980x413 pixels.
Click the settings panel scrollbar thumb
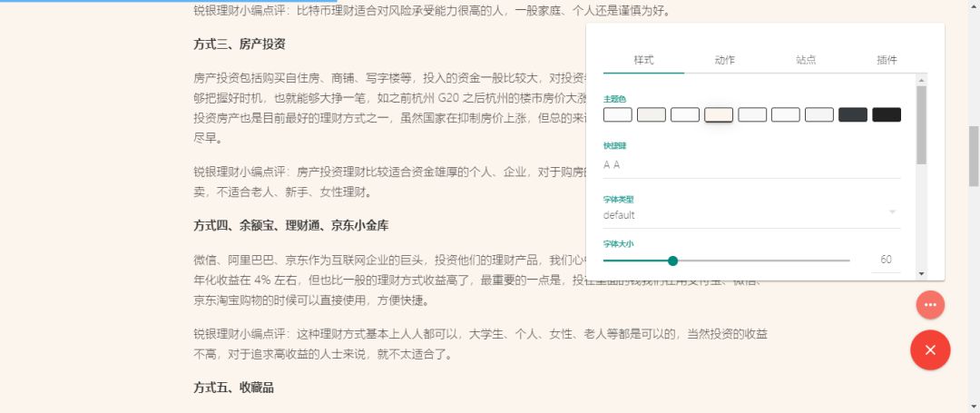tap(921, 125)
